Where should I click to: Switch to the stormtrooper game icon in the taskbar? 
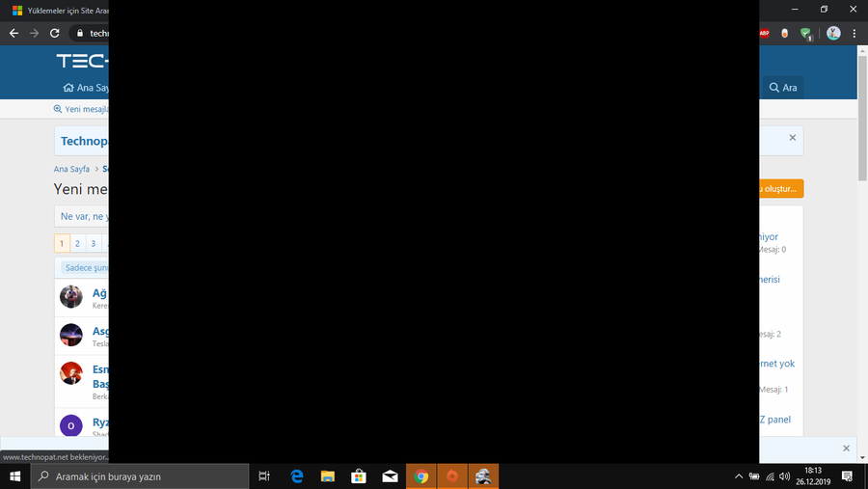tap(483, 476)
